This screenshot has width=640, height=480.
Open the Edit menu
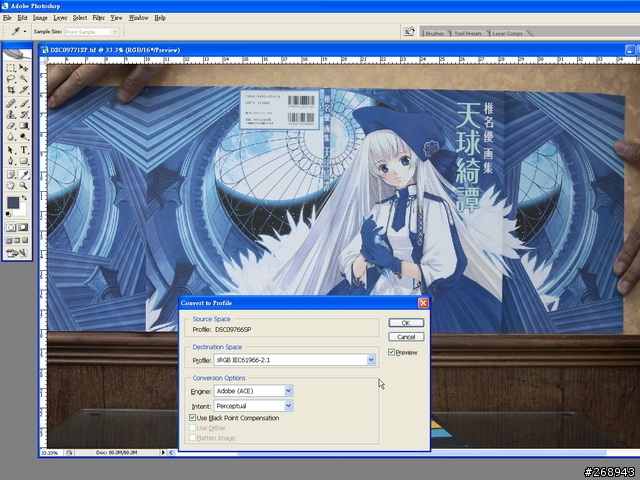[x=22, y=18]
